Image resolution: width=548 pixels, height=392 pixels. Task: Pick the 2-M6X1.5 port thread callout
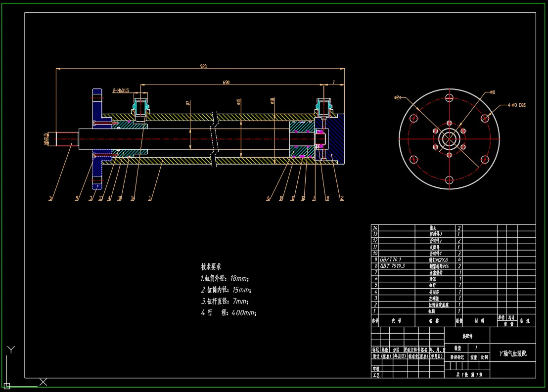(x=121, y=90)
